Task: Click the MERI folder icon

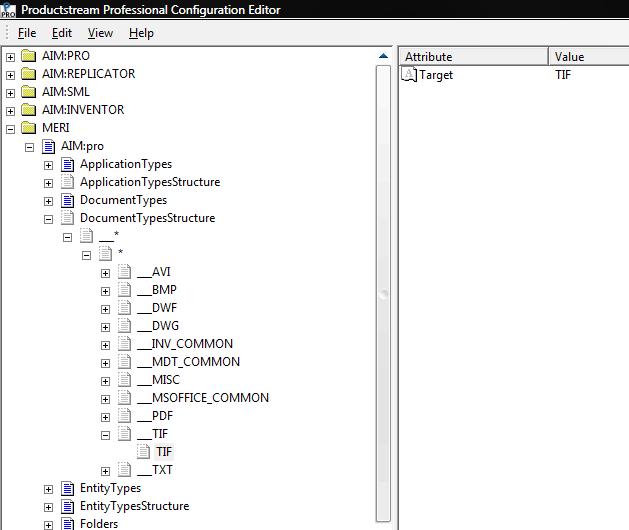Action: click(x=28, y=128)
